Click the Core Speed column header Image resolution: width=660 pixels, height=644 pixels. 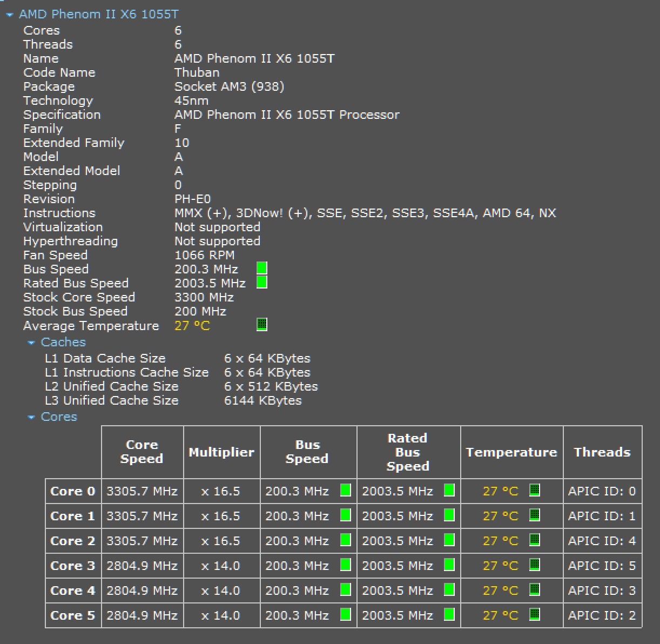(142, 452)
